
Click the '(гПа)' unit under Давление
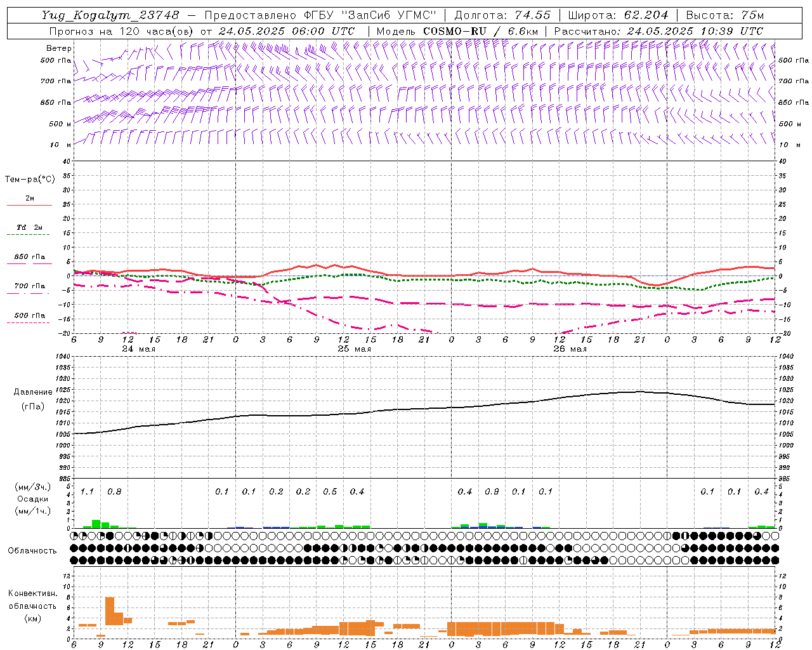point(33,407)
